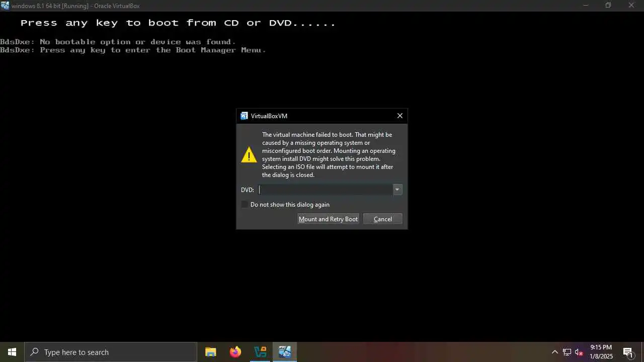Minimize the VirtualBox VM window
This screenshot has width=644, height=362.
(x=585, y=6)
